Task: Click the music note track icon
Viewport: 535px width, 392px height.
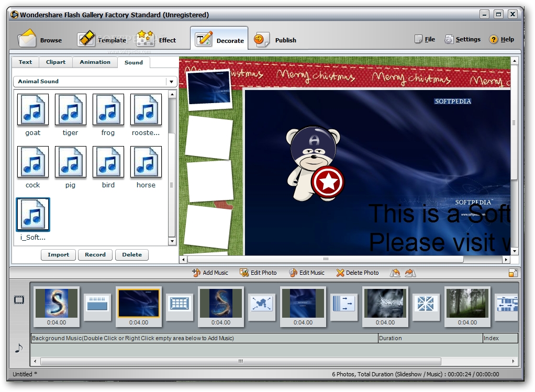Action: (x=19, y=348)
